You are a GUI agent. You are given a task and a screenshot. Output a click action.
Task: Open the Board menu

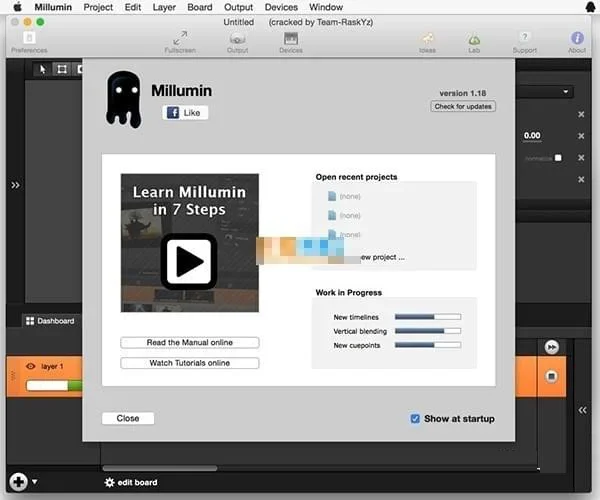point(200,7)
